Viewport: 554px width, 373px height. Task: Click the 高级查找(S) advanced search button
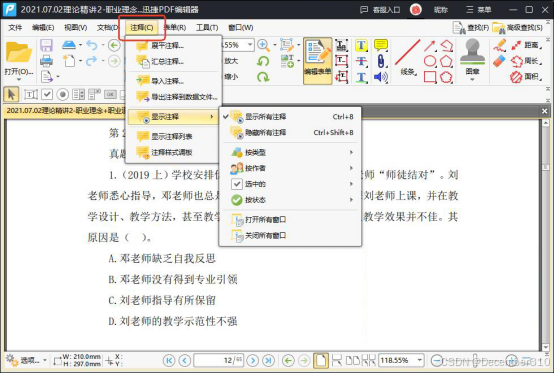[x=518, y=28]
